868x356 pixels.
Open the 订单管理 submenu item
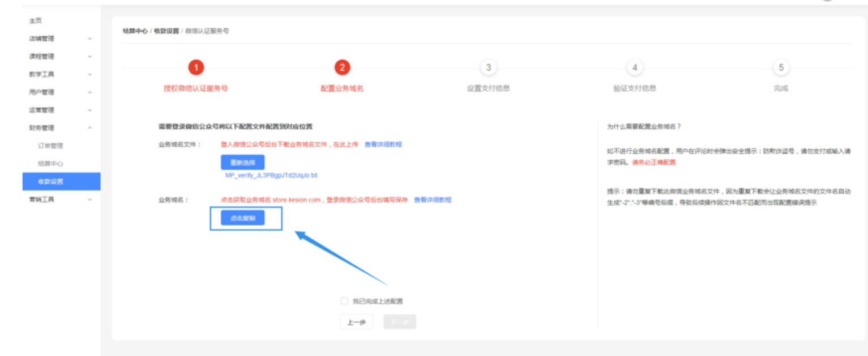click(50, 146)
